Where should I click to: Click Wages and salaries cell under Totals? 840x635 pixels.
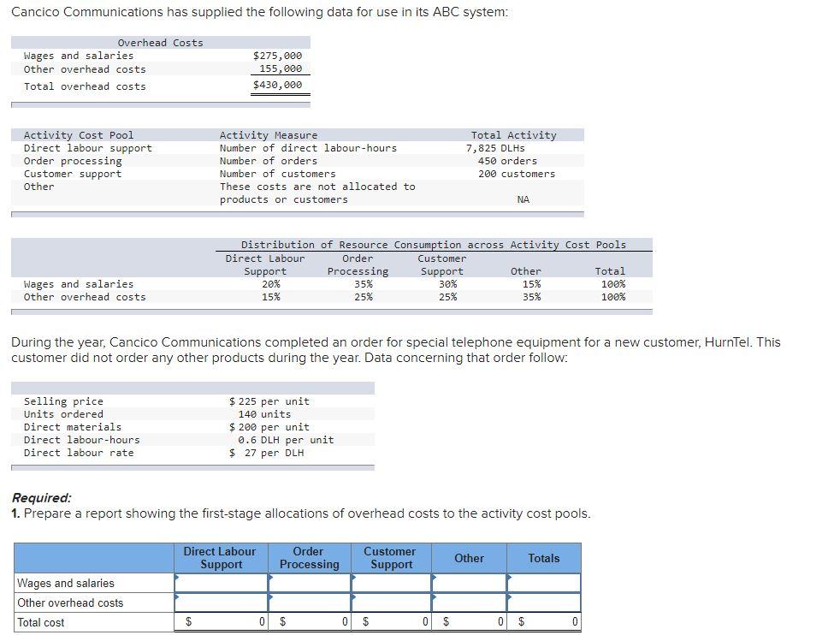(x=544, y=583)
